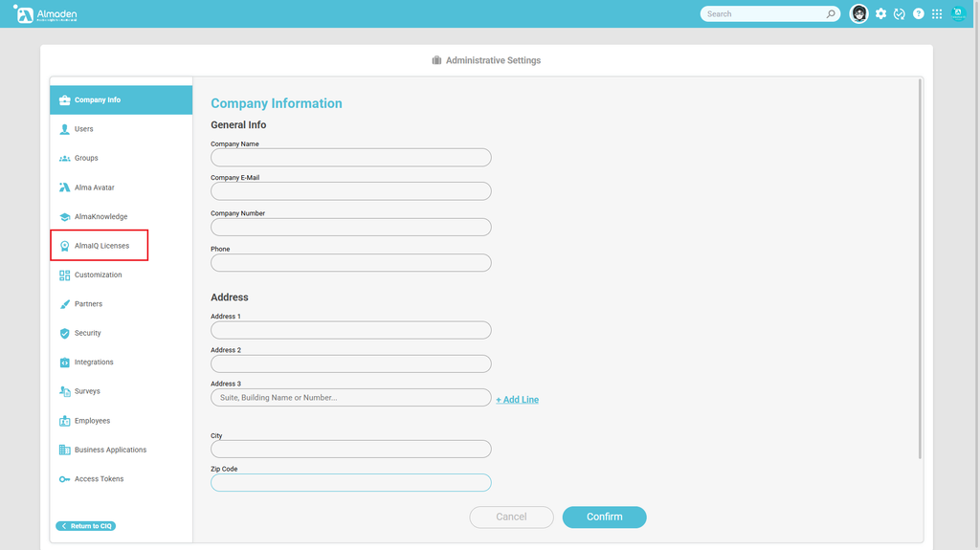Click the Security shield icon
The image size is (980, 550).
pyautogui.click(x=64, y=333)
